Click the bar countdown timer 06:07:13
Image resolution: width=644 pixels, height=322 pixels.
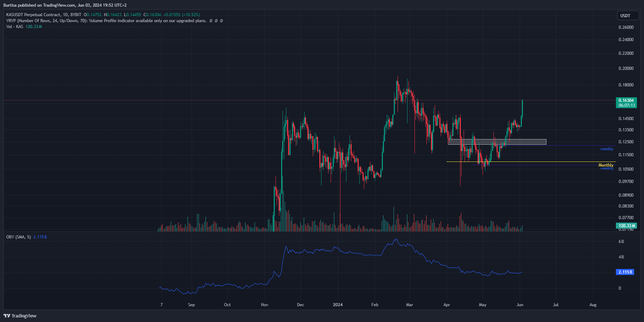(626, 105)
